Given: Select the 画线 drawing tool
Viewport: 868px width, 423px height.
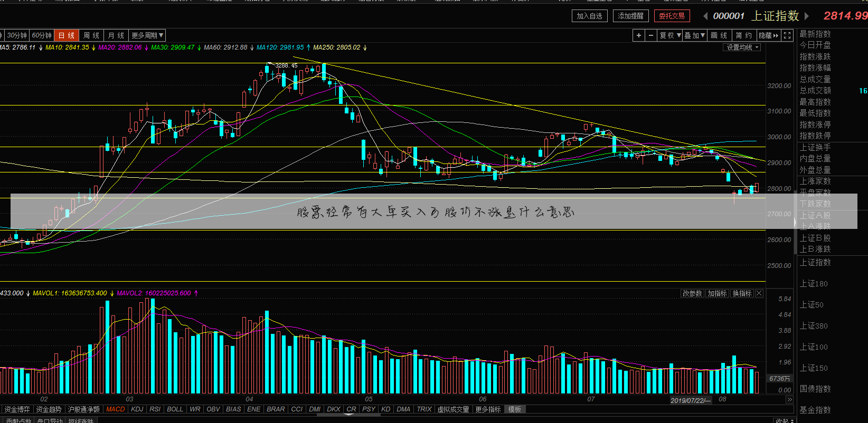Looking at the screenshot, I should coord(719,35).
